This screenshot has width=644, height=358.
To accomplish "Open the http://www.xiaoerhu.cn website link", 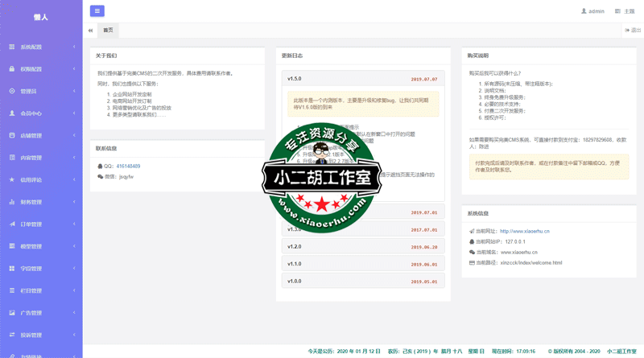I will click(524, 231).
